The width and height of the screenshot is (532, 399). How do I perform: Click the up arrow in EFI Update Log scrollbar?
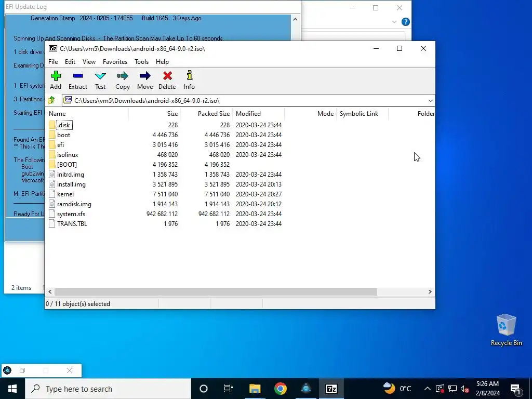pyautogui.click(x=295, y=19)
